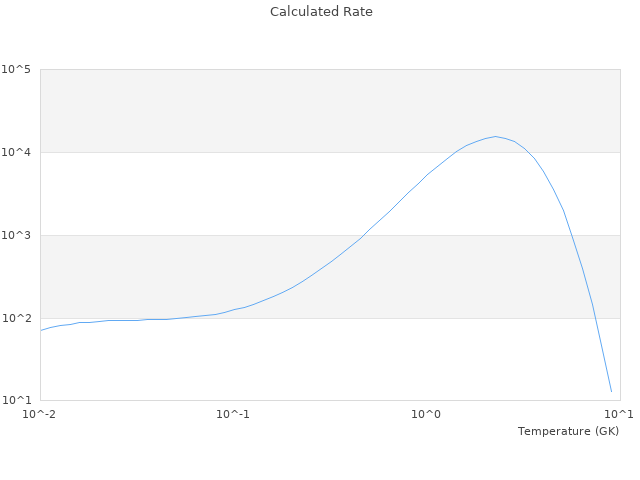Click the lowest right end of the curve

[611, 391]
